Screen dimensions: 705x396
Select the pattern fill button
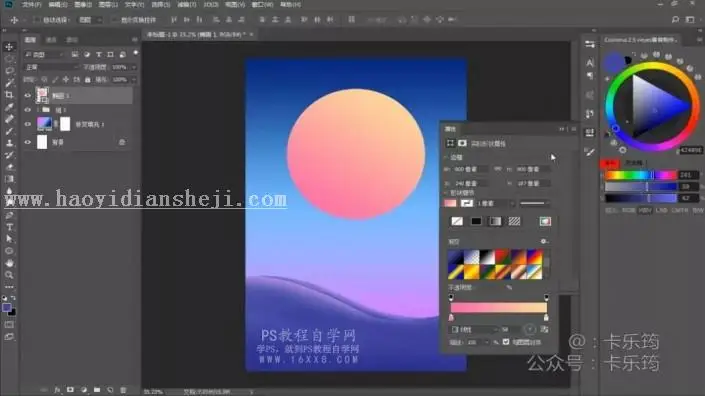(514, 221)
